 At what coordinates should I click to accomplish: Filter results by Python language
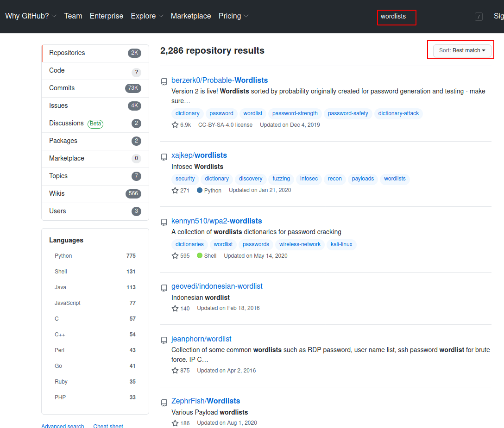[63, 256]
